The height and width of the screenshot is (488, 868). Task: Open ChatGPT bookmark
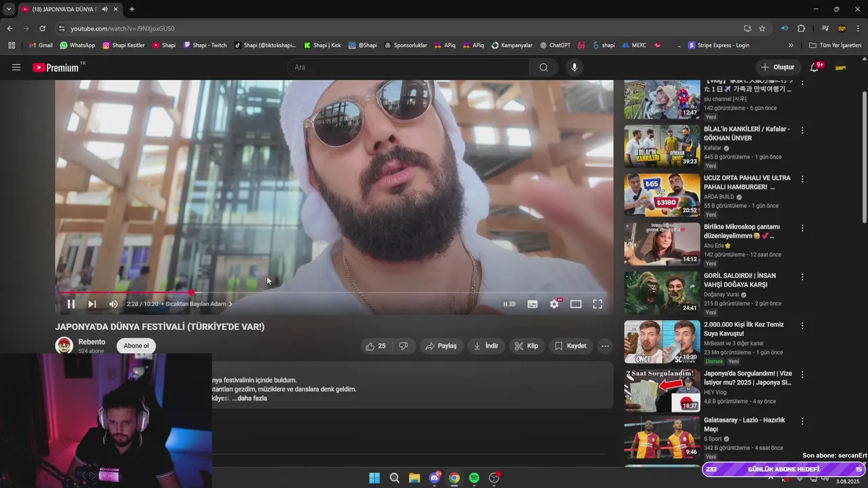pyautogui.click(x=555, y=45)
